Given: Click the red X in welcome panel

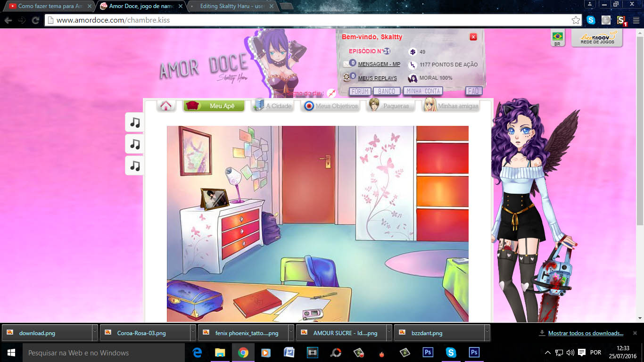Looking at the screenshot, I should click(x=473, y=37).
